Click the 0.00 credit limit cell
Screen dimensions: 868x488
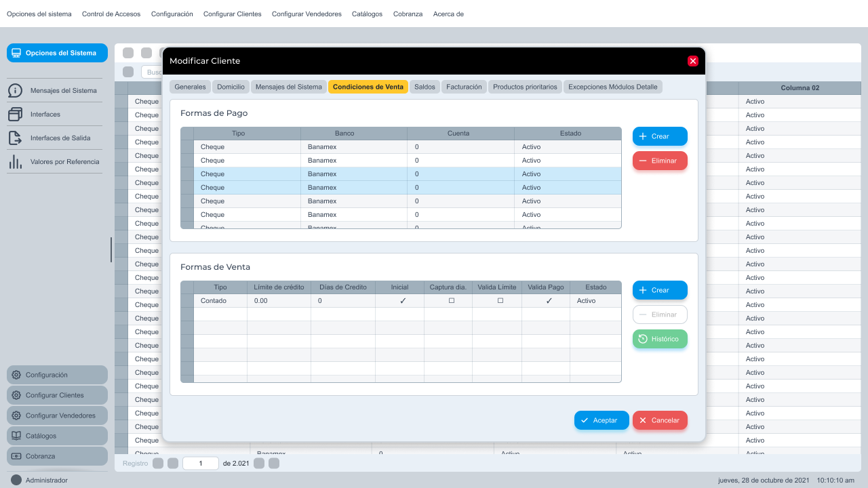click(x=279, y=301)
